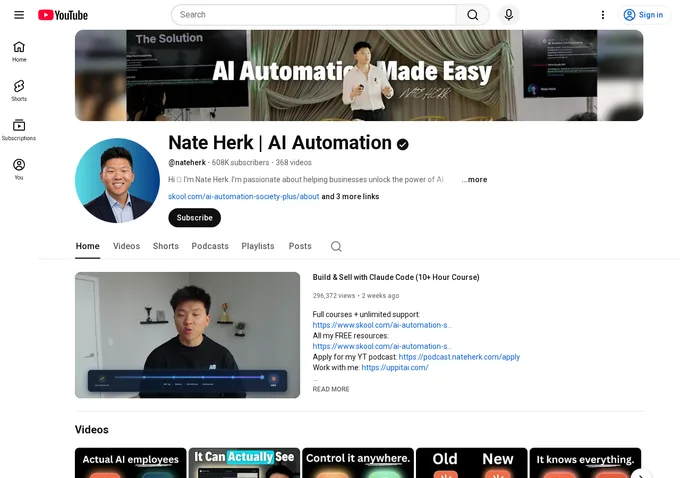Click the Videos section heading
This screenshot has width=680, height=478.
pyautogui.click(x=92, y=430)
